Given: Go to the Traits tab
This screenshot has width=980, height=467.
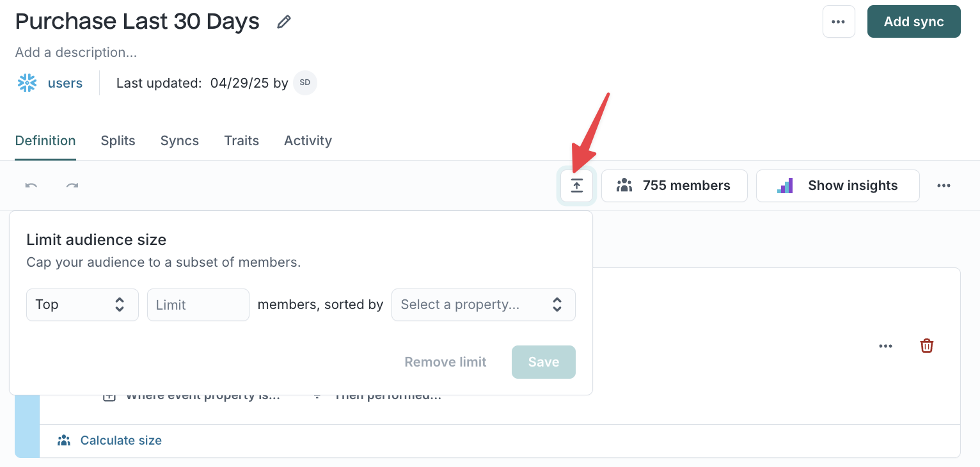Looking at the screenshot, I should [242, 141].
